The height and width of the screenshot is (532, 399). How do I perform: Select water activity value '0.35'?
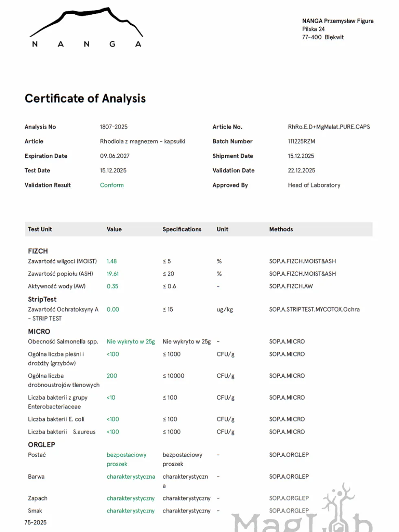tap(112, 286)
